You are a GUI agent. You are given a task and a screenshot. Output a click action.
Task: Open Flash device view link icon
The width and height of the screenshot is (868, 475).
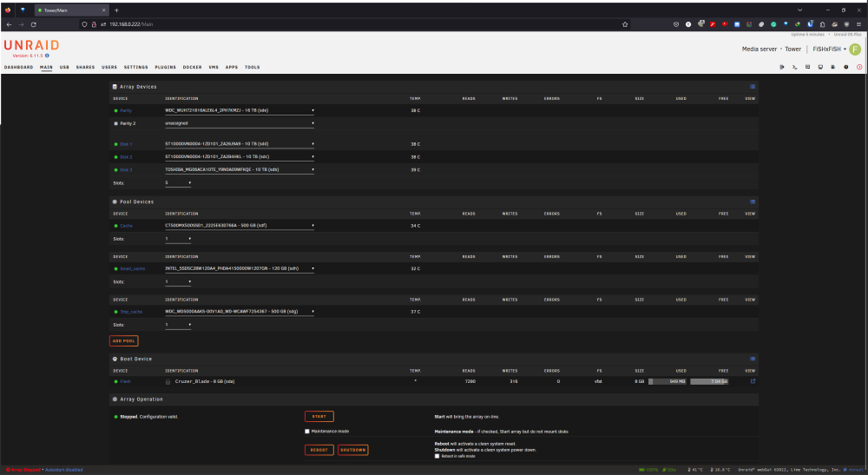pyautogui.click(x=753, y=381)
